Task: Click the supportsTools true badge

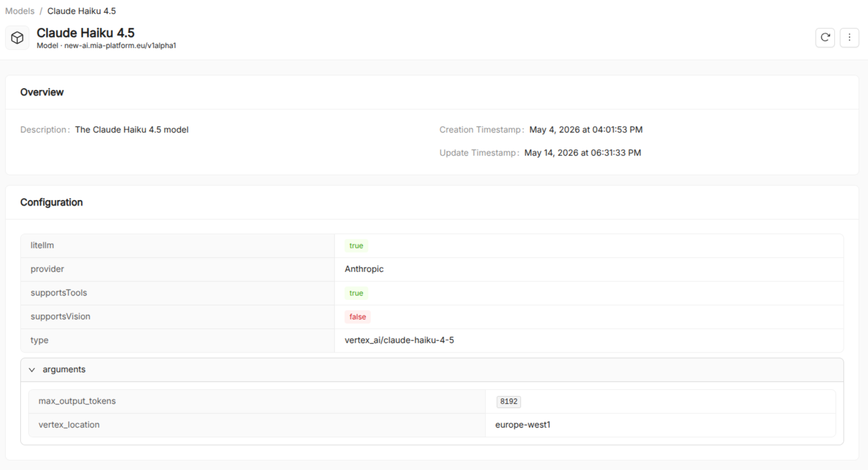Action: click(356, 293)
